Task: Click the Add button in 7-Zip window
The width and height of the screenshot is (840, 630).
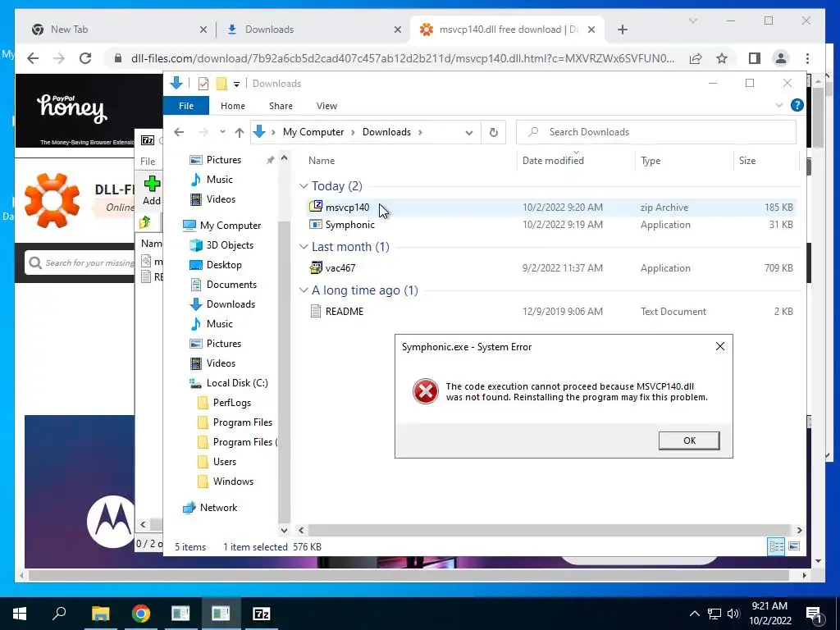Action: click(x=151, y=190)
